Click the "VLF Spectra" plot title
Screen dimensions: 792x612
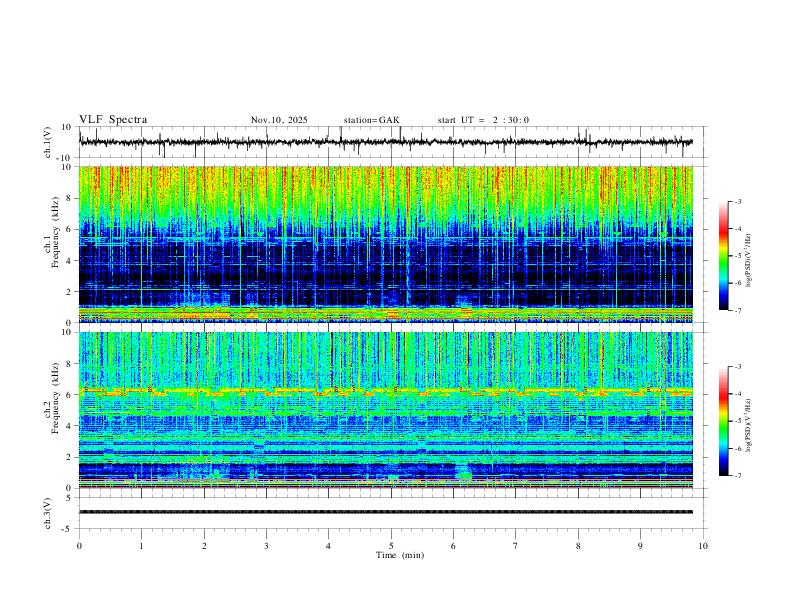pos(113,120)
